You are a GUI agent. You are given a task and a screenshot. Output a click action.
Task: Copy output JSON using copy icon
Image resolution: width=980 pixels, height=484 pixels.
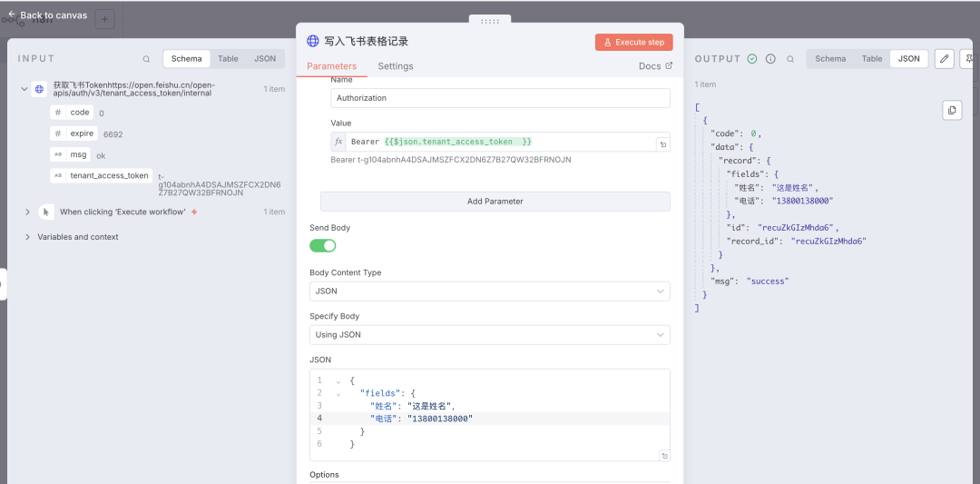point(952,110)
